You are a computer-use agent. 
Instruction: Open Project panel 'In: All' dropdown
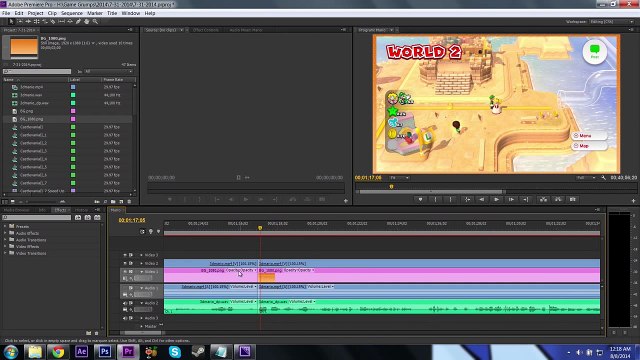click(109, 71)
